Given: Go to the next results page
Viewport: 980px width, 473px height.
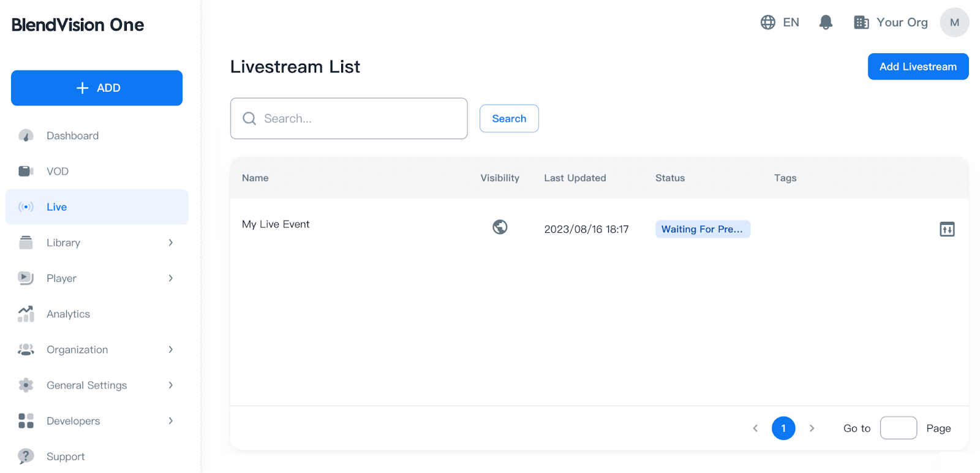Looking at the screenshot, I should 812,428.
